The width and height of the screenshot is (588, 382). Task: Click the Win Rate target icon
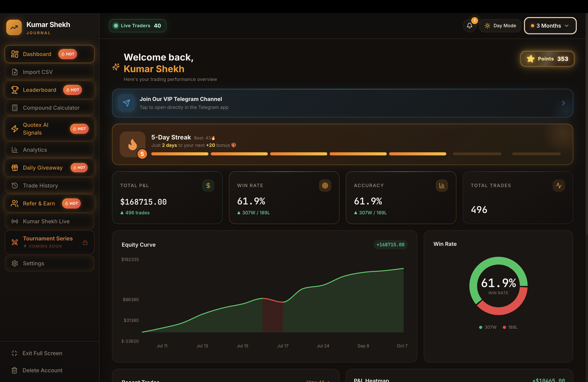click(325, 186)
